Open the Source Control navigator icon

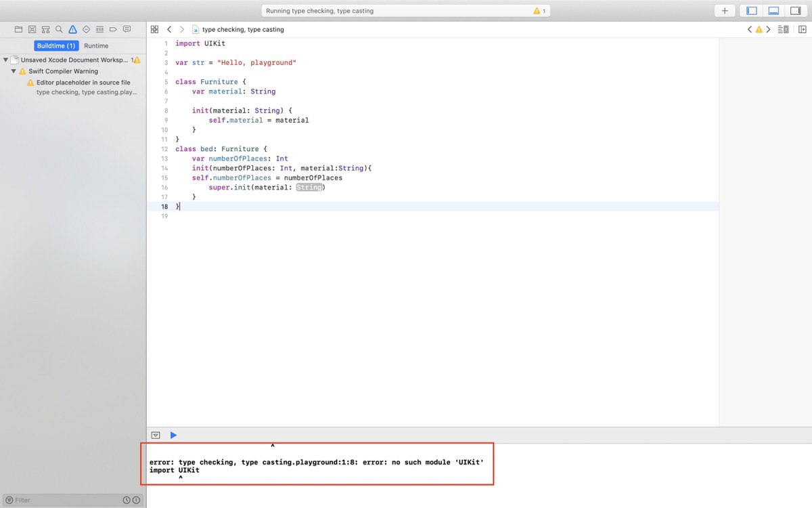[x=32, y=29]
